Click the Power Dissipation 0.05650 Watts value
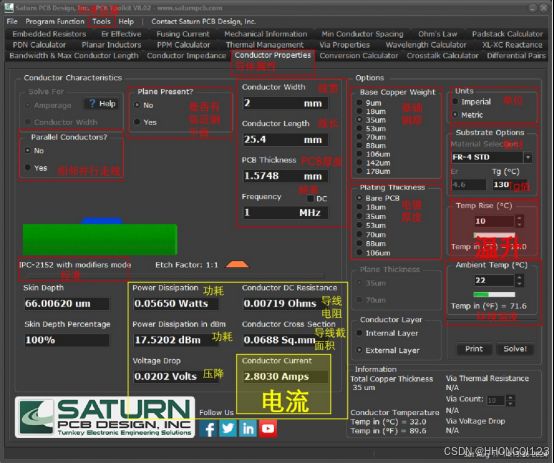 click(176, 303)
